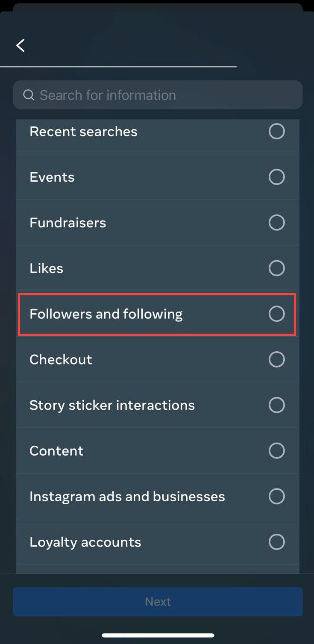
Task: Select the Likes radio button
Action: [277, 268]
